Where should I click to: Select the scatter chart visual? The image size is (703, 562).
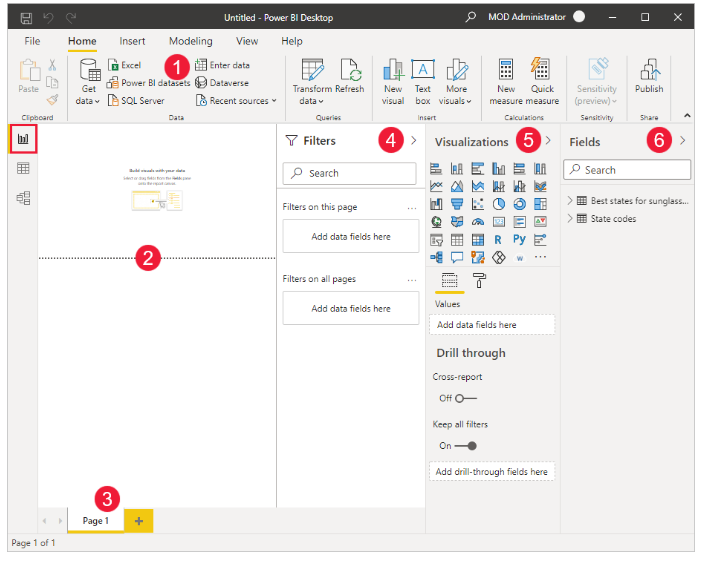point(478,204)
